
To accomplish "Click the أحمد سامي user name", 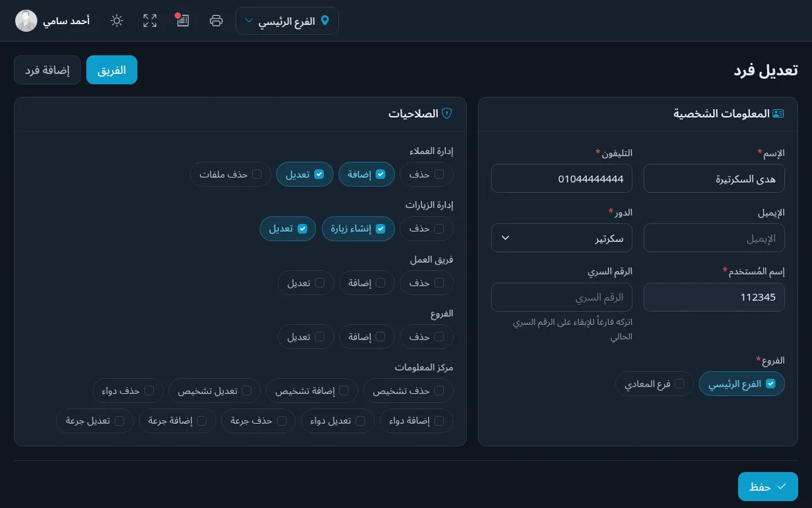I will [66, 21].
